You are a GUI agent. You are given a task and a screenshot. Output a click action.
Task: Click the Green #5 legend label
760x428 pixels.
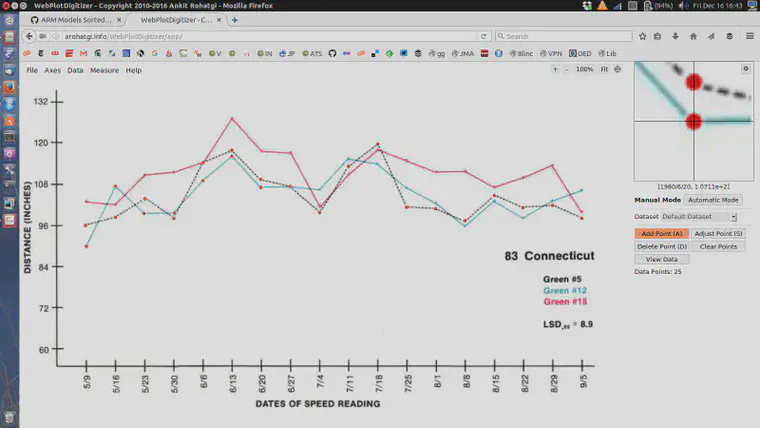point(562,280)
